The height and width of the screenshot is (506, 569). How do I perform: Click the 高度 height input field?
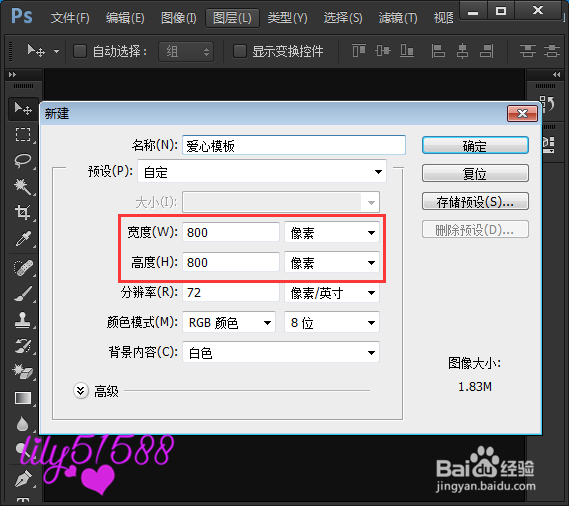231,262
